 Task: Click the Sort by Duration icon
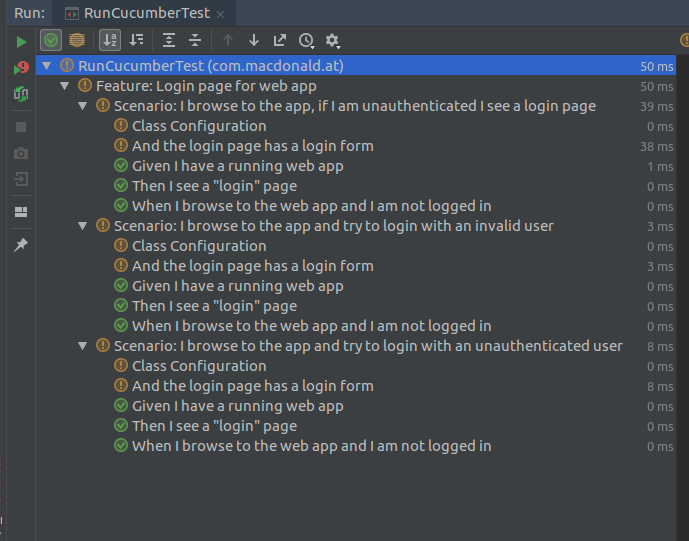(x=137, y=41)
